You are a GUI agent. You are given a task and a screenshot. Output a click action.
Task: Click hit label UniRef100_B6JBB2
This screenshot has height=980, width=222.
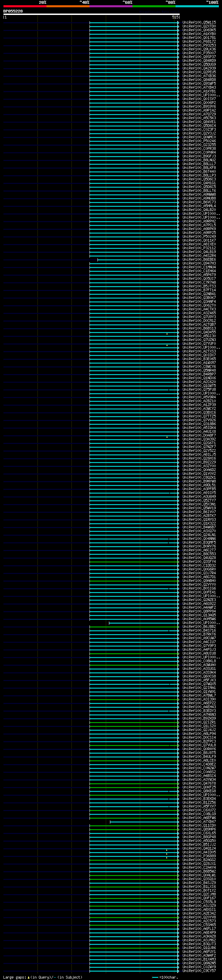(x=199, y=626)
